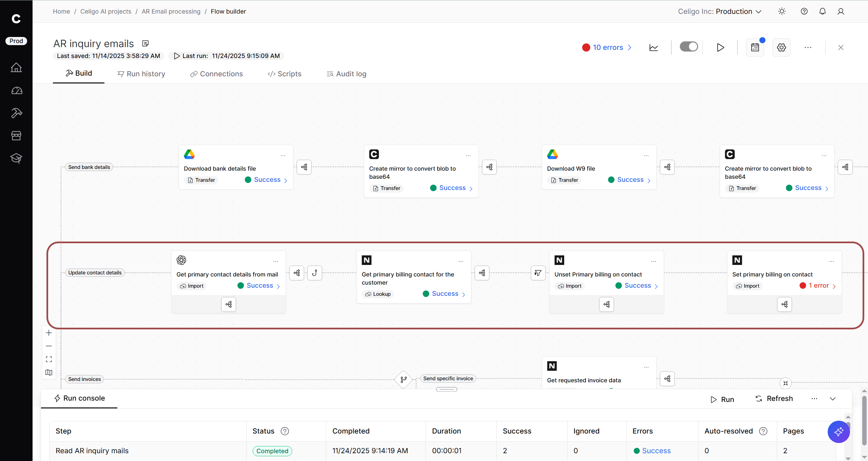Click the run flow play icon
868x461 pixels.
pos(720,47)
